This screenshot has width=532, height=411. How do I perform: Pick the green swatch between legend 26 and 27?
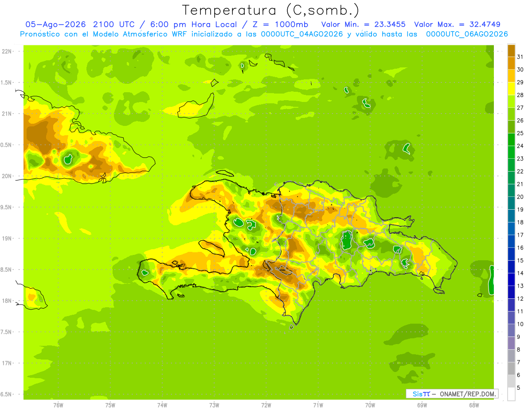point(511,114)
